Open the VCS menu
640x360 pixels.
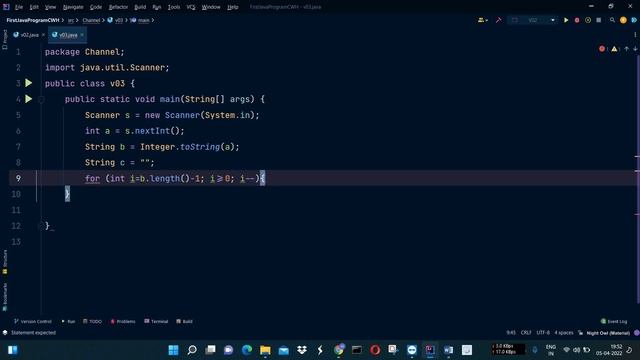pyautogui.click(x=191, y=7)
